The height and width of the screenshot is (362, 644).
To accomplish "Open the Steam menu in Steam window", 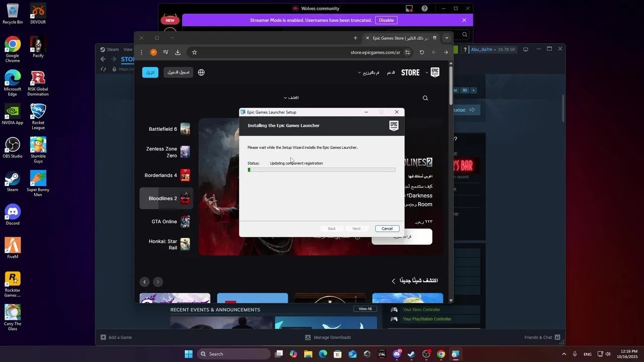I will 113,49.
